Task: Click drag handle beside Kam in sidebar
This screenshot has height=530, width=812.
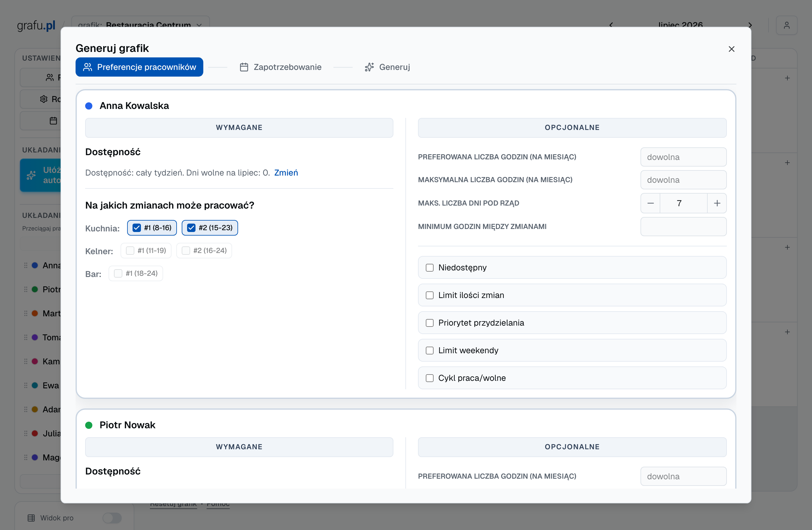Action: 25,361
